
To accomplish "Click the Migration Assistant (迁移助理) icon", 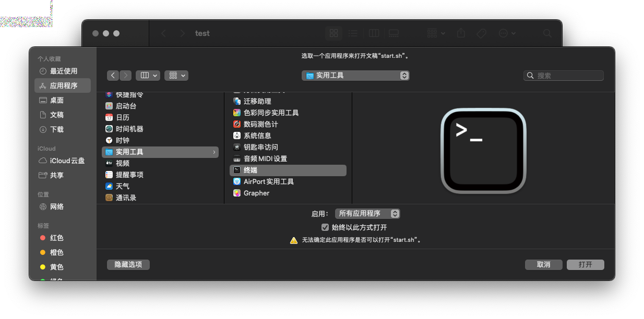I will point(237,101).
